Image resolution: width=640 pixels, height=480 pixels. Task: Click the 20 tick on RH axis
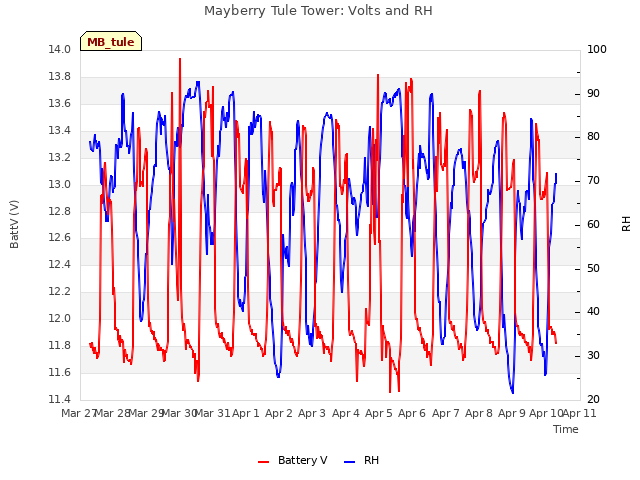(593, 399)
